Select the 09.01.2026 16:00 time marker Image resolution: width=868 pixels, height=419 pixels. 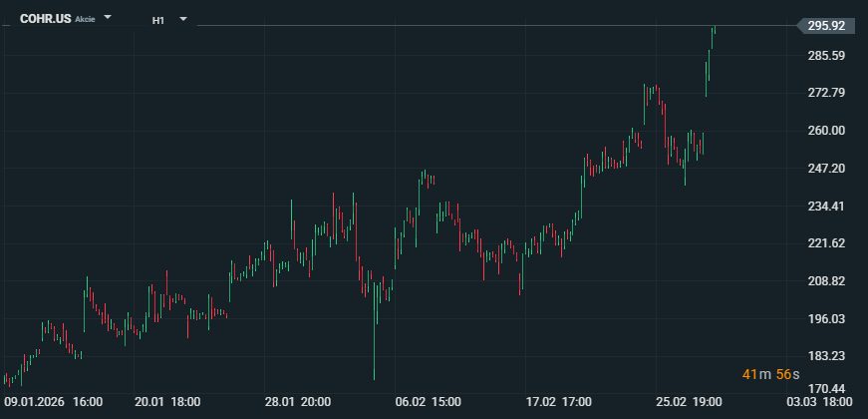(x=54, y=402)
